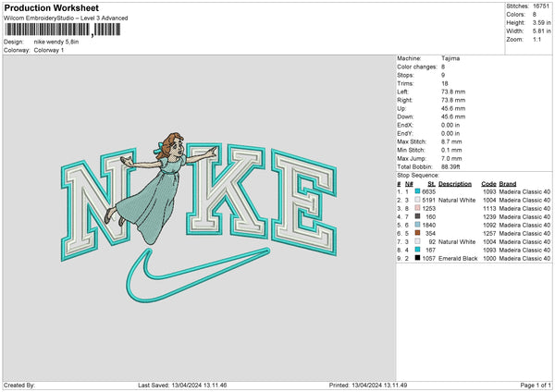Click the Code column header
The image size is (555, 392).
pyautogui.click(x=488, y=182)
